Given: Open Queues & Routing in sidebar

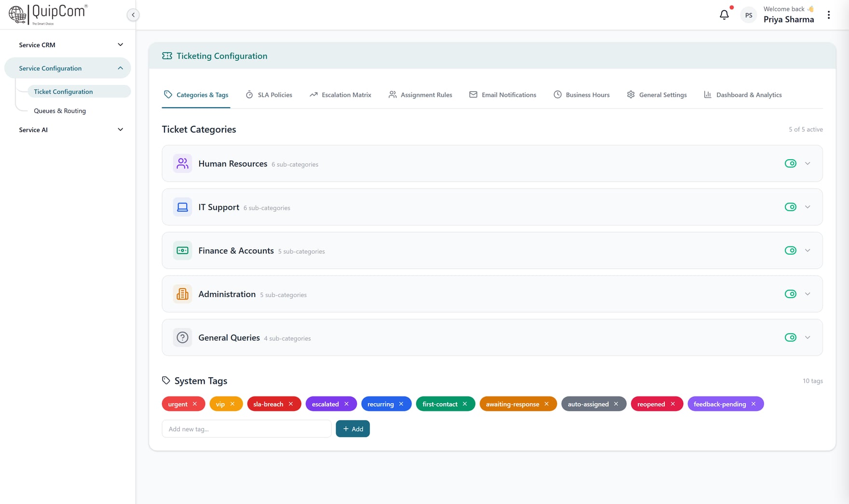Looking at the screenshot, I should coord(60,111).
